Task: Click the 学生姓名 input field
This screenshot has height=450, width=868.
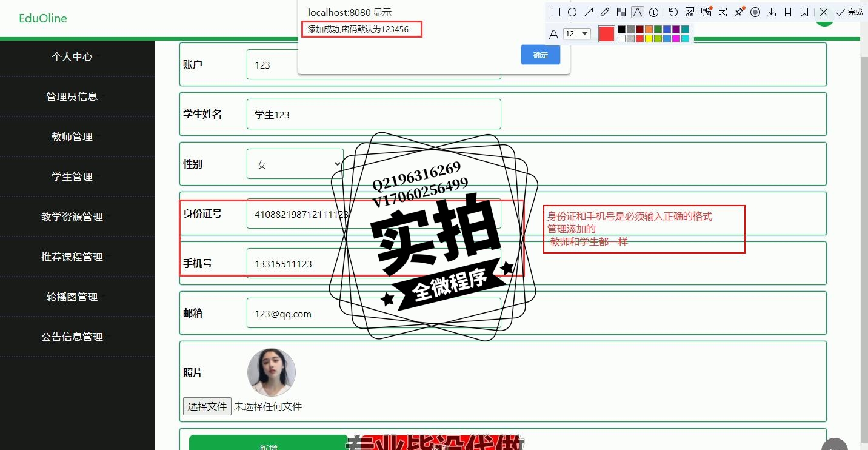Action: (374, 114)
